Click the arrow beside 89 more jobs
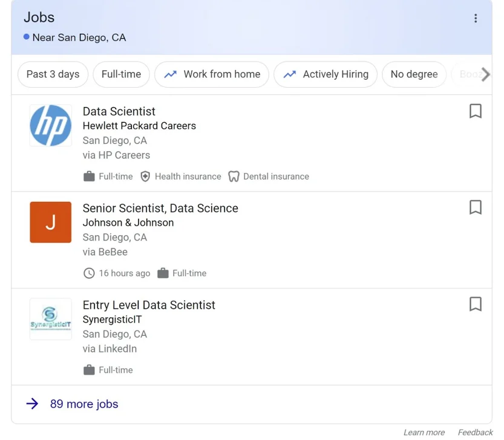The width and height of the screenshot is (504, 440). click(32, 404)
